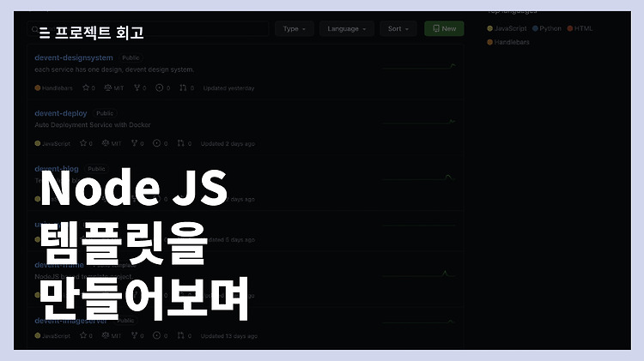Click the text 'Updated 13 days ago'
Viewport: 644px width, 361px height.
tap(229, 335)
